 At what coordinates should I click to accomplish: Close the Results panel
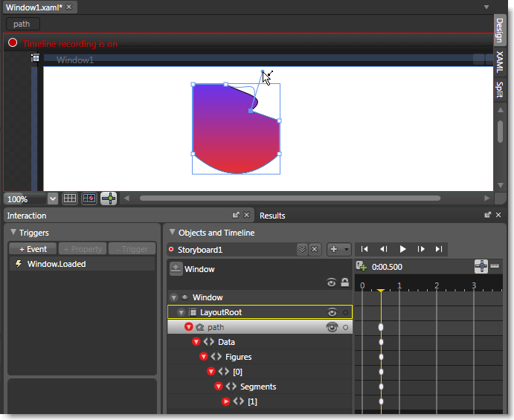click(498, 215)
